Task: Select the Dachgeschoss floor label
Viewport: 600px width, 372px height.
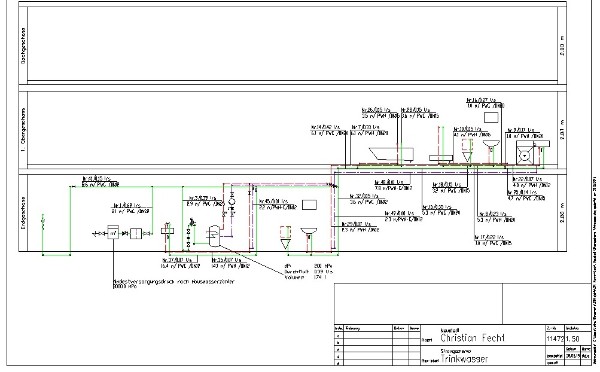Action: [x=23, y=45]
